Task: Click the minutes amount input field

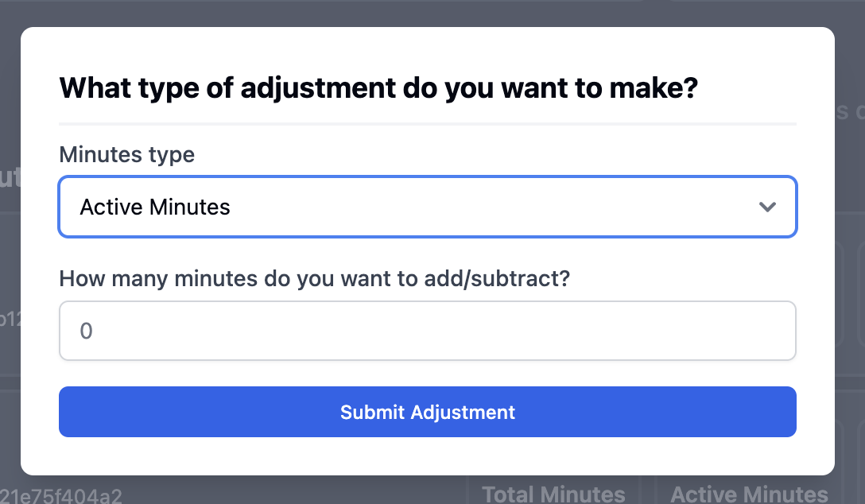Action: pos(428,331)
